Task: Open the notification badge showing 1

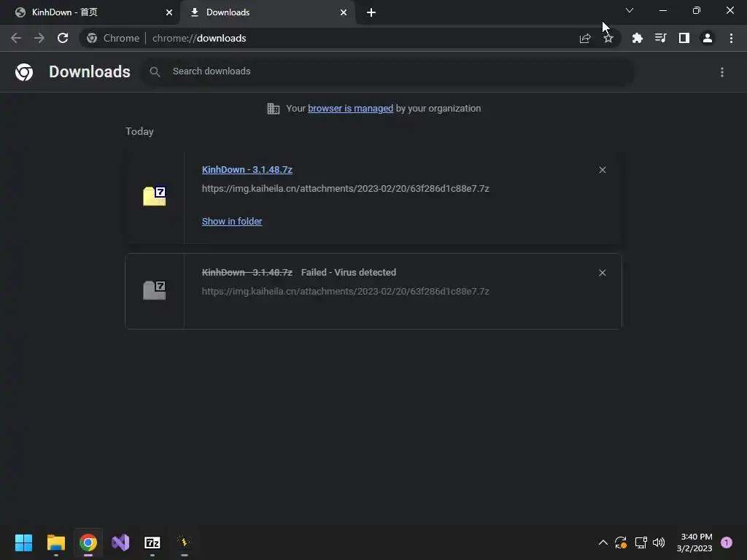Action: click(727, 542)
